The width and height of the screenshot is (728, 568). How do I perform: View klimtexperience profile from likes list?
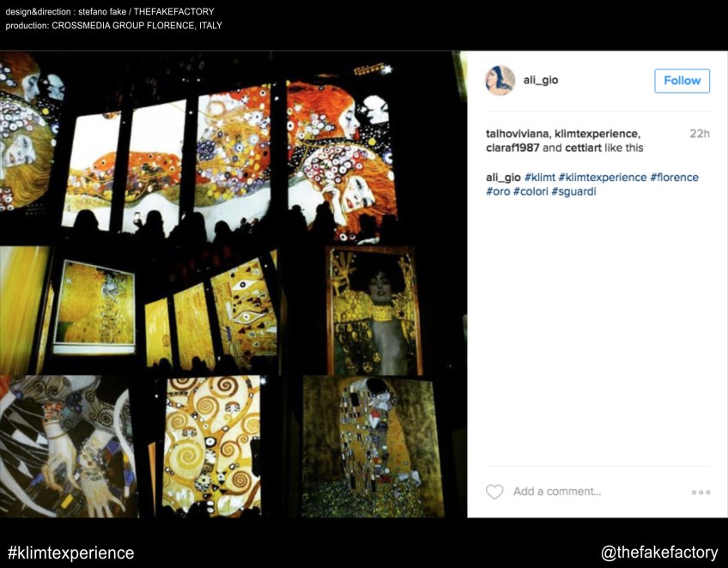(x=597, y=134)
